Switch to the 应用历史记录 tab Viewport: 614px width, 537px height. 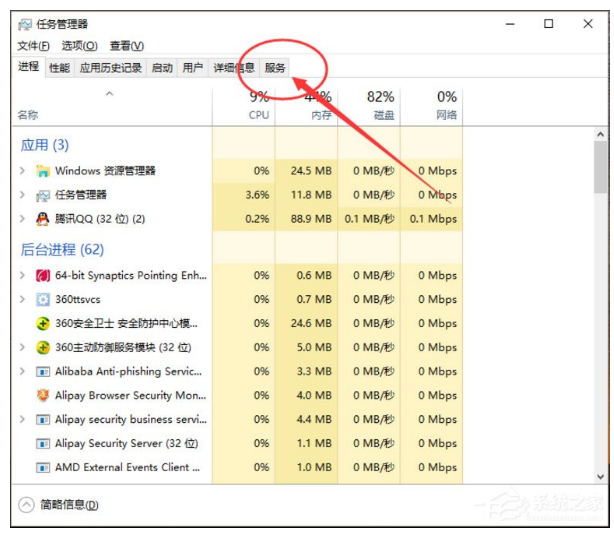(110, 68)
